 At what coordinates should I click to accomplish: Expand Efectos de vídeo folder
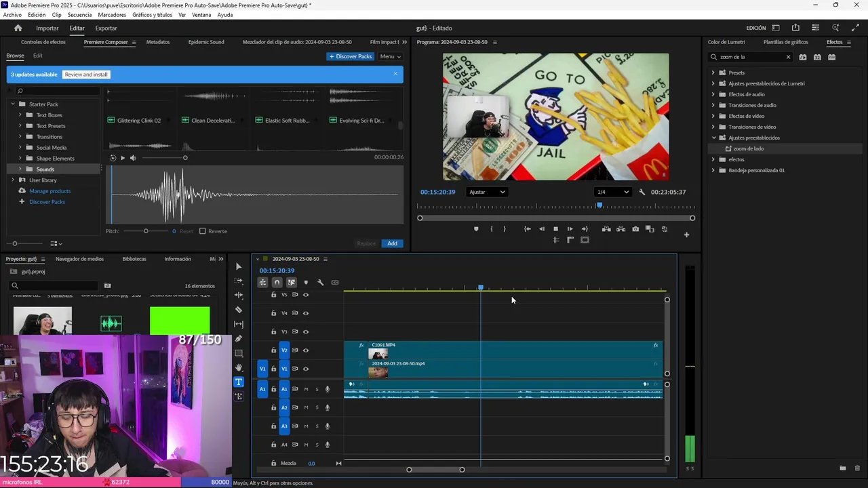click(713, 116)
